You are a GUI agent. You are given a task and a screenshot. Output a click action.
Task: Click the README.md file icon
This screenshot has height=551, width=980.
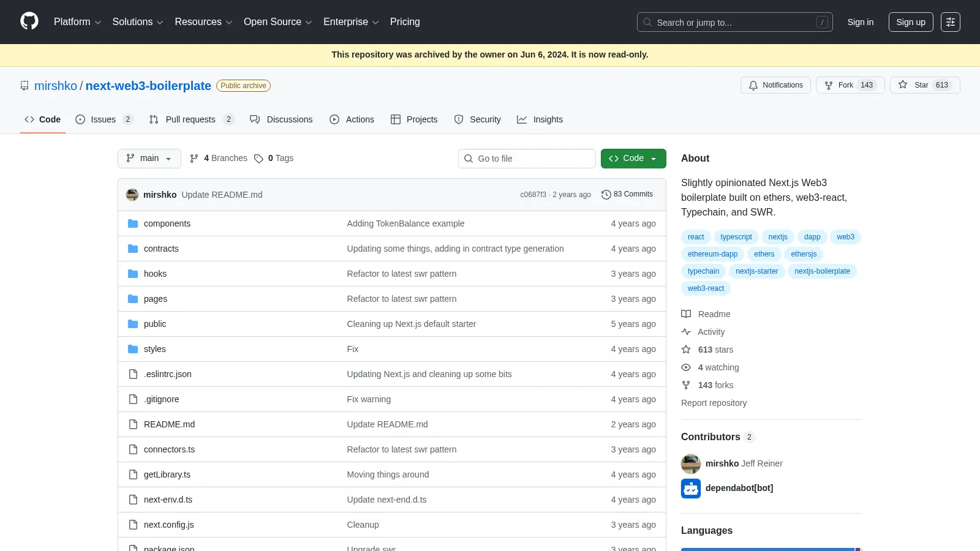(x=133, y=424)
